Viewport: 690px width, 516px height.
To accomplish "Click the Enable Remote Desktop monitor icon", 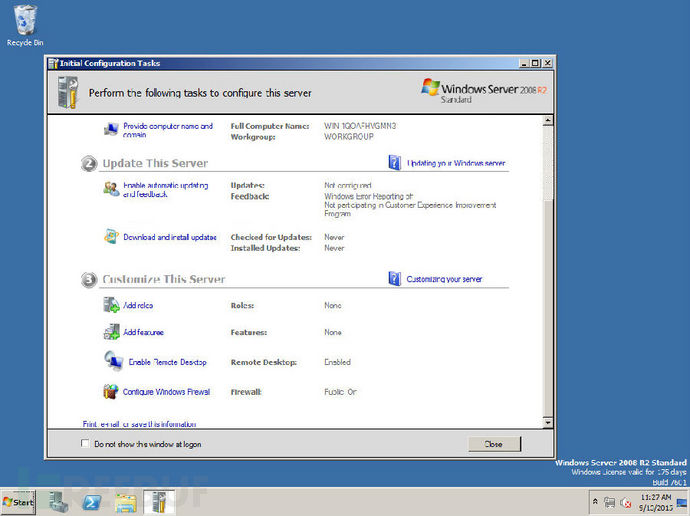I will (x=114, y=361).
